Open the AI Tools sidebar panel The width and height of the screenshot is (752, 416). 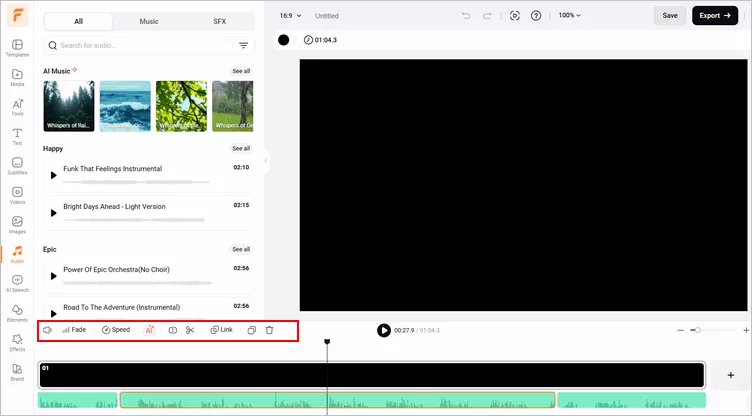pos(17,107)
